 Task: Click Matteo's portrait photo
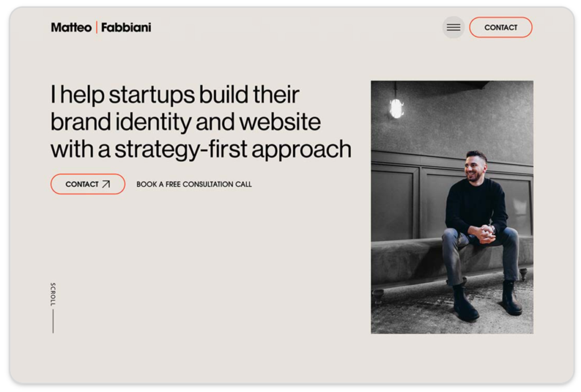coord(452,208)
